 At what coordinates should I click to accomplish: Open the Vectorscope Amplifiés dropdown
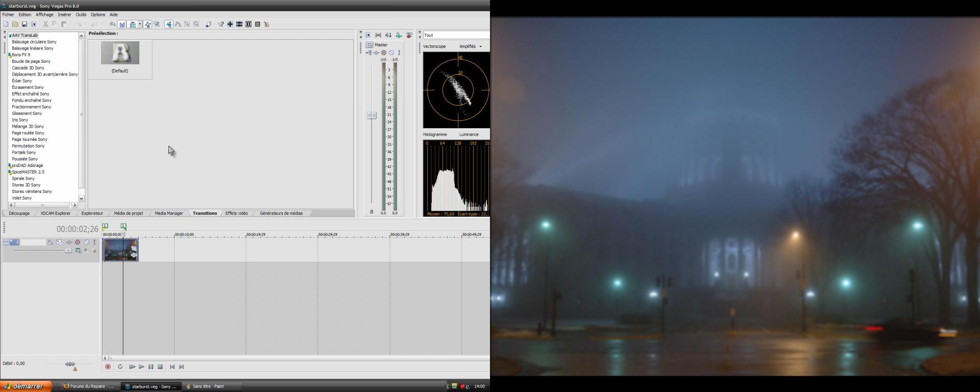click(470, 46)
